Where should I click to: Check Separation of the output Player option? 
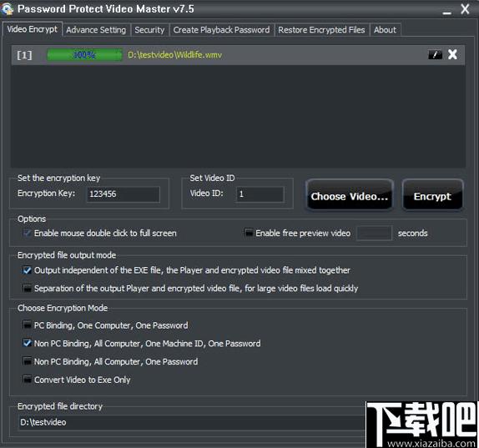pos(28,289)
